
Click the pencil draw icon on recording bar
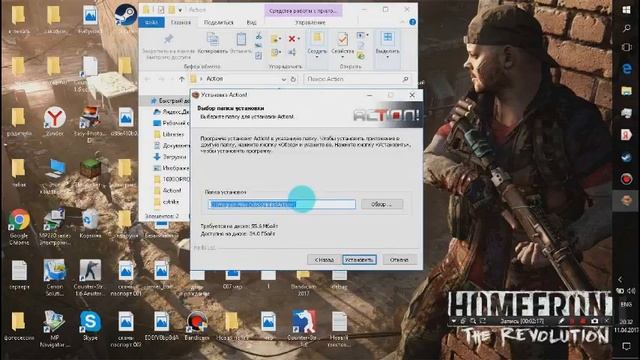[562, 322]
